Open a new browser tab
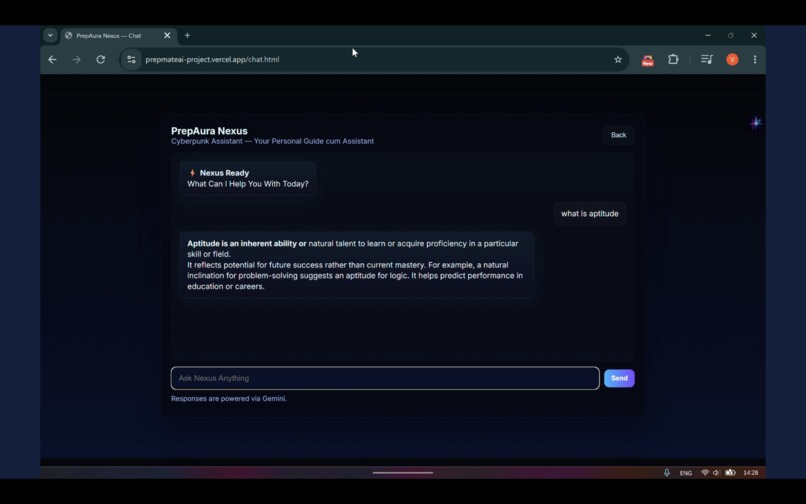806x504 pixels. 187,35
